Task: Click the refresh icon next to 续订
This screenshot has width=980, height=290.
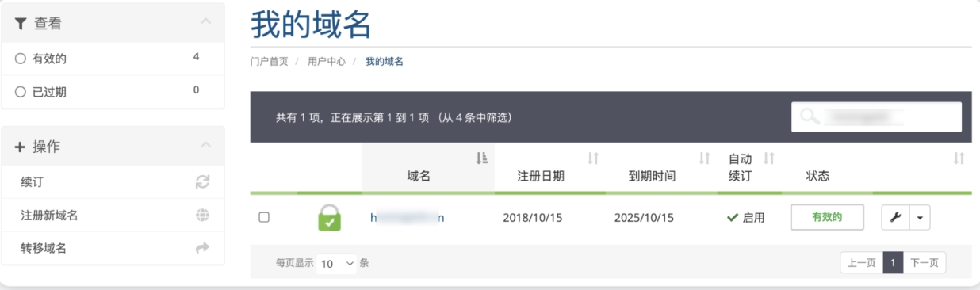Action: [x=203, y=182]
